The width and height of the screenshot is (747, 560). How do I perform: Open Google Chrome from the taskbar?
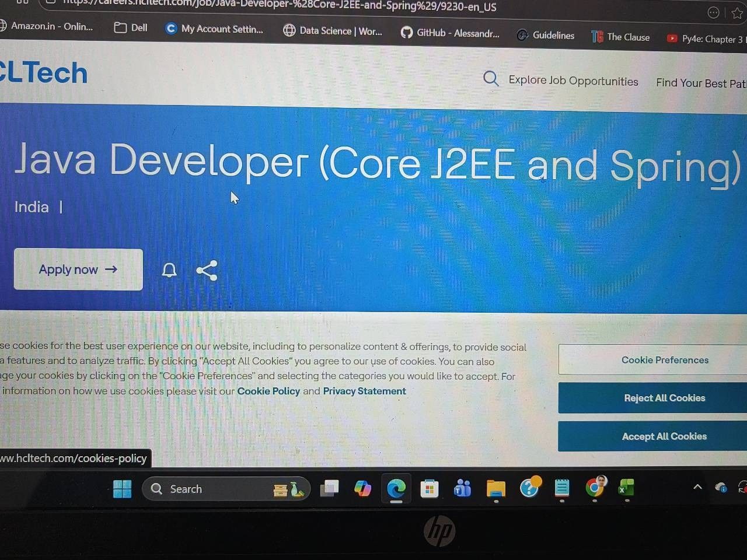click(595, 487)
